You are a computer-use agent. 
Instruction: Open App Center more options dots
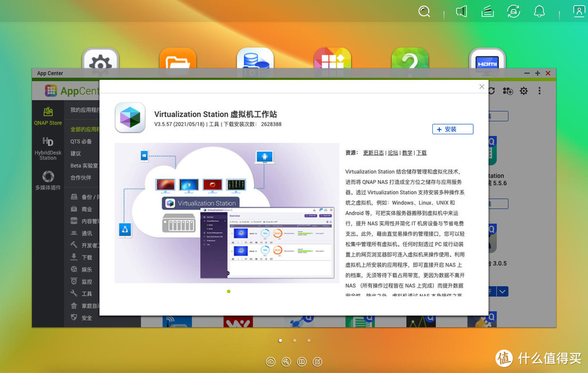coord(540,91)
